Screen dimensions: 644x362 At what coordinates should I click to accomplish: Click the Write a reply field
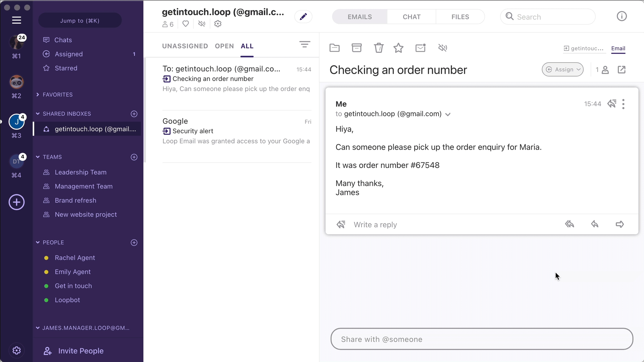coord(375,225)
